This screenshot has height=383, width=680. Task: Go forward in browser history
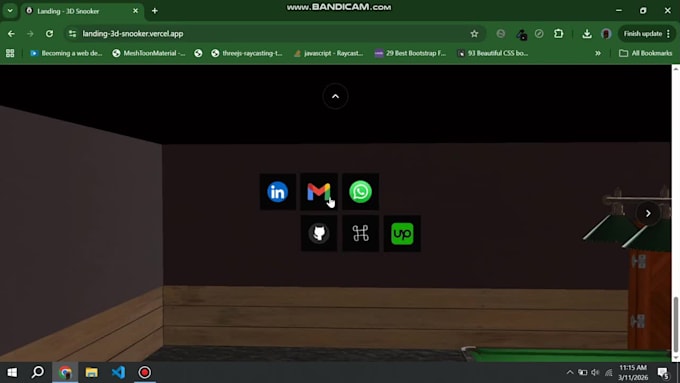coord(30,33)
